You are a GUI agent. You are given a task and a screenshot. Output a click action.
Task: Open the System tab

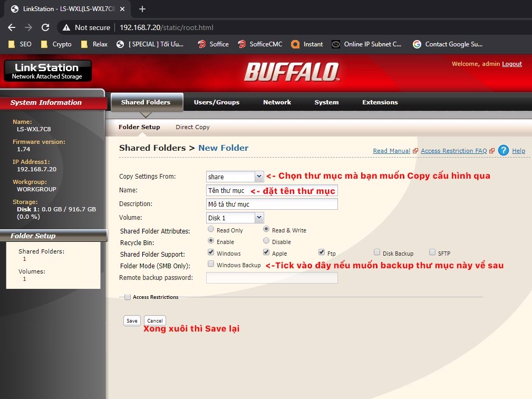[x=326, y=102]
